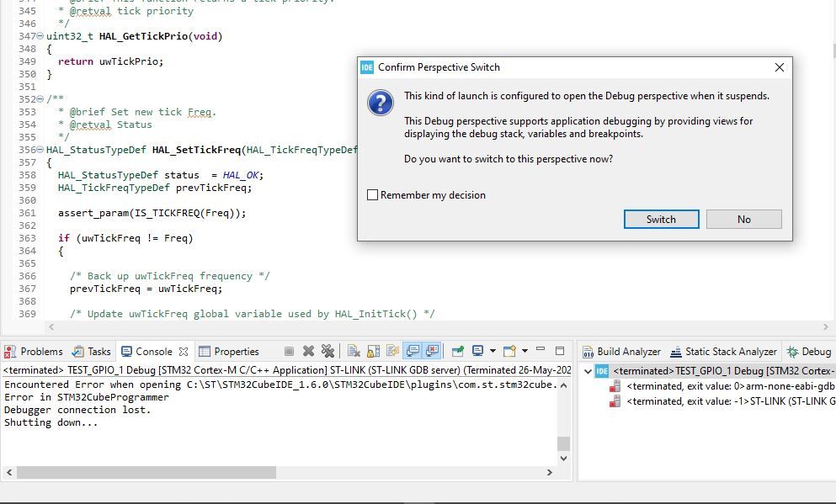Collapse terminated TEST_GPIO_1 Debug tree node
Screen dimensions: 836x504
588,371
